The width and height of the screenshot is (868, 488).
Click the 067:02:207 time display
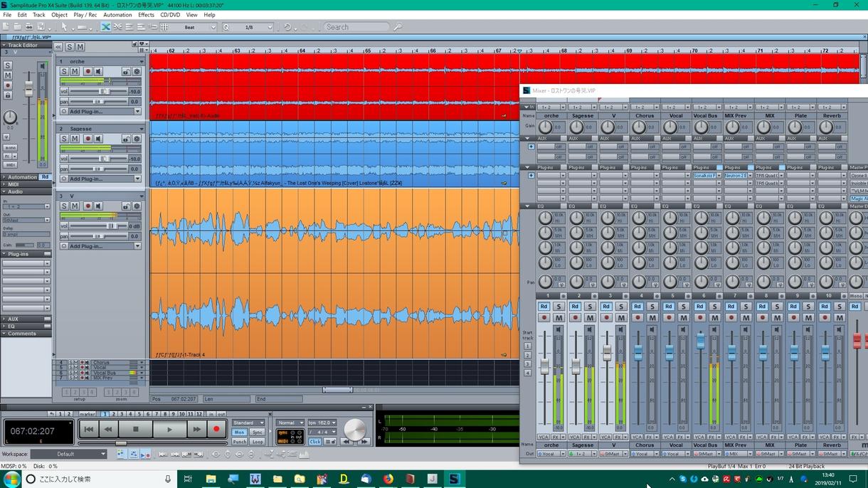(38, 431)
